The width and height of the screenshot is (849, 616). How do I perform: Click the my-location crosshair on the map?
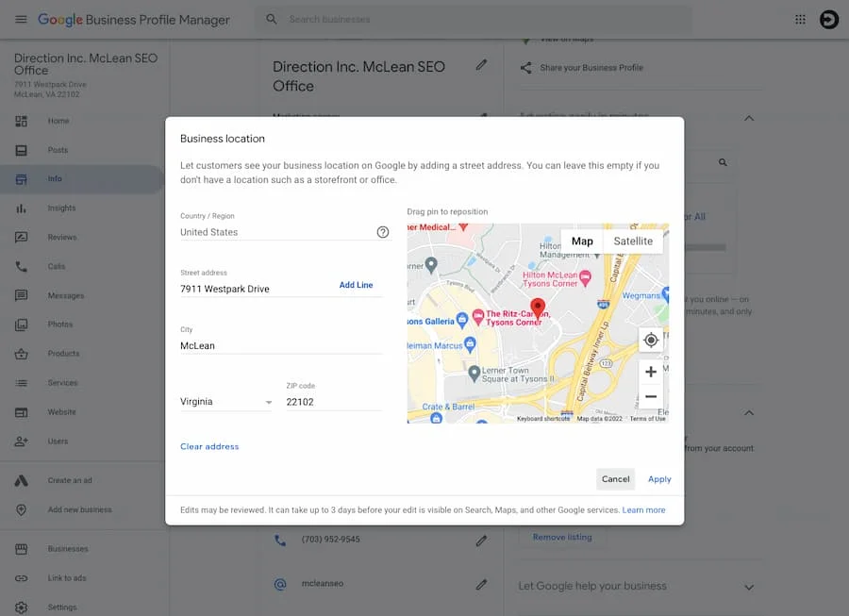651,340
